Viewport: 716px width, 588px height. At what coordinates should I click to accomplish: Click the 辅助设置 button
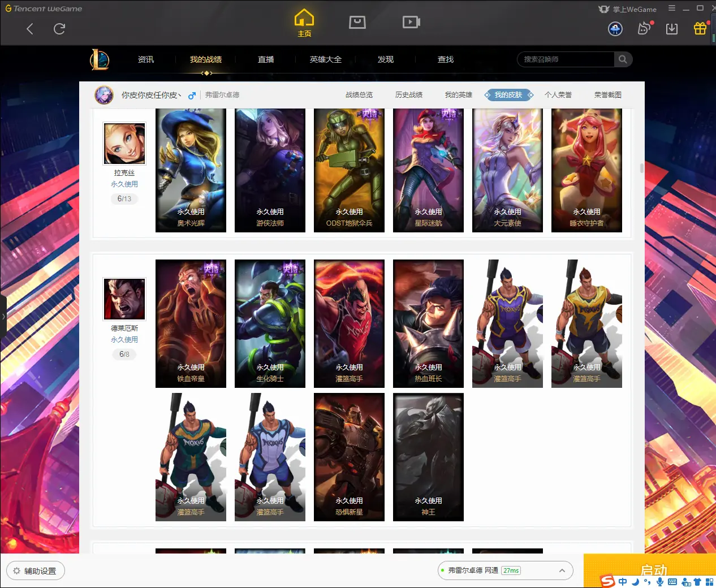(x=36, y=570)
